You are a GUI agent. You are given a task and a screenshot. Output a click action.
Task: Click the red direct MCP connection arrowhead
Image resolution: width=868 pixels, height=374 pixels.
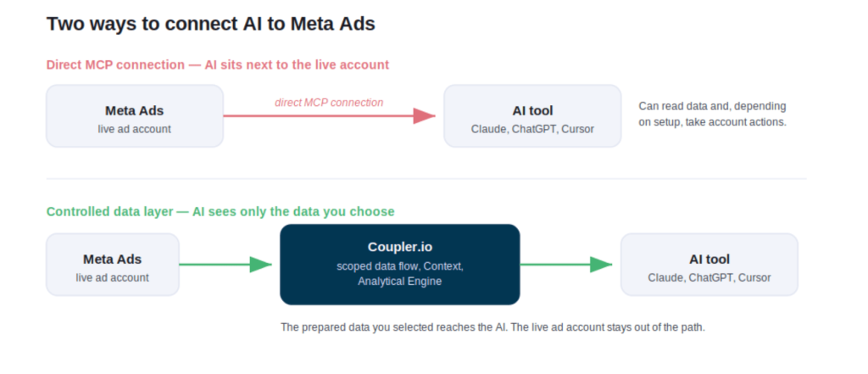(425, 116)
